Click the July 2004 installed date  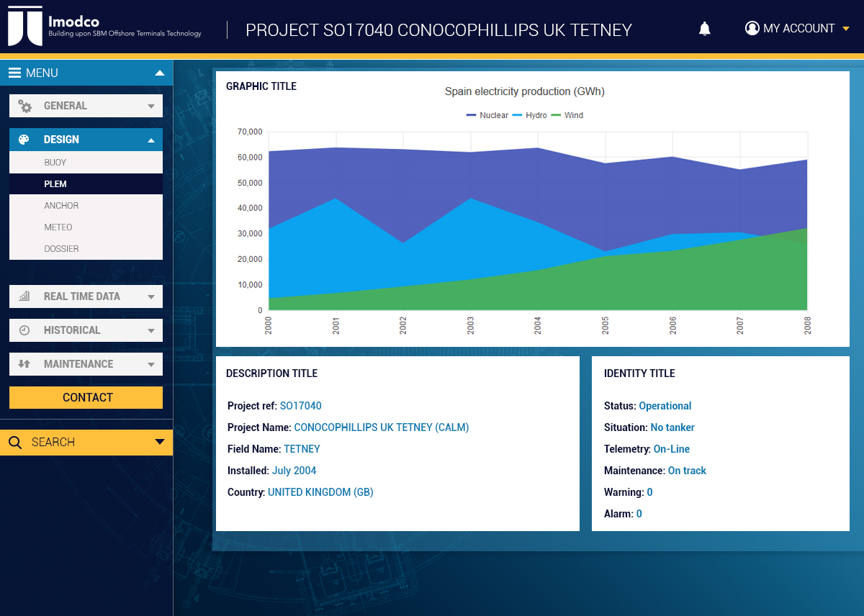(294, 471)
